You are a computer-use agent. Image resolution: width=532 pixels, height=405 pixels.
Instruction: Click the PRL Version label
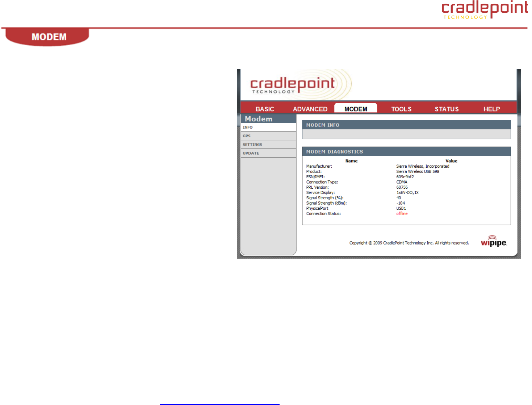(x=318, y=187)
